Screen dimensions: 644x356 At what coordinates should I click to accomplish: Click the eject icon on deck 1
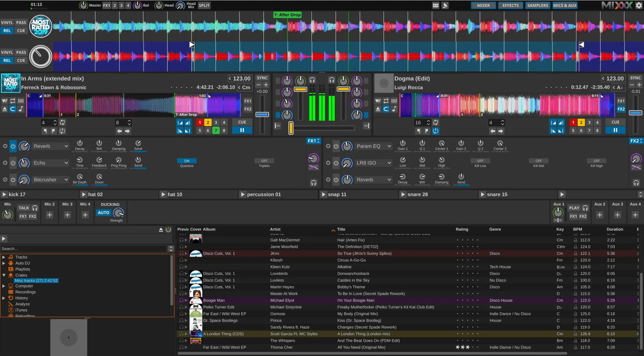pyautogui.click(x=5, y=109)
